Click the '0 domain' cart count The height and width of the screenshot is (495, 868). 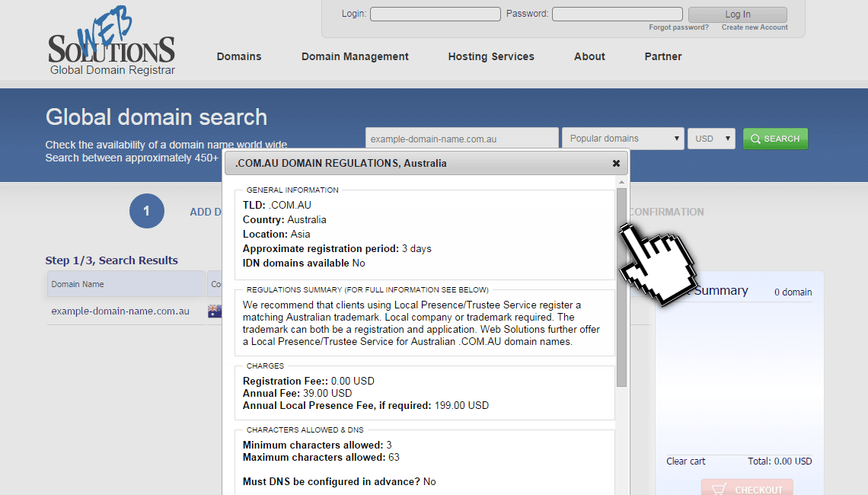tap(793, 292)
